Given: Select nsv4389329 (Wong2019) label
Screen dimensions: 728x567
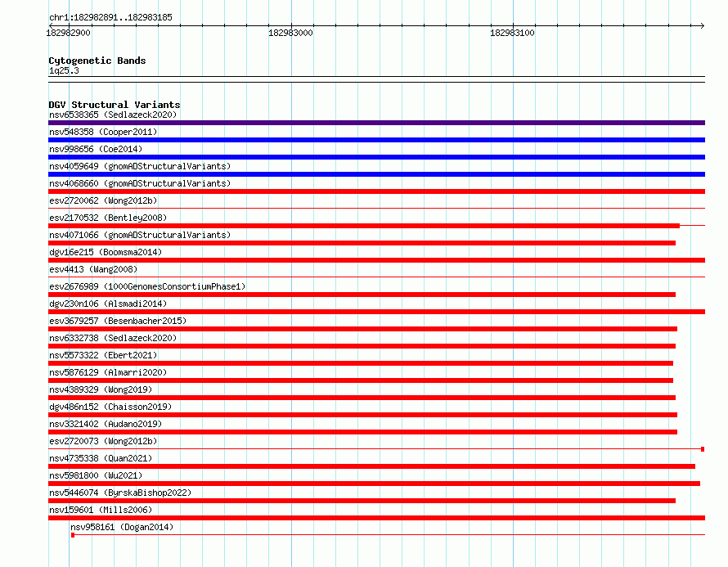Looking at the screenshot, I should pos(101,389).
